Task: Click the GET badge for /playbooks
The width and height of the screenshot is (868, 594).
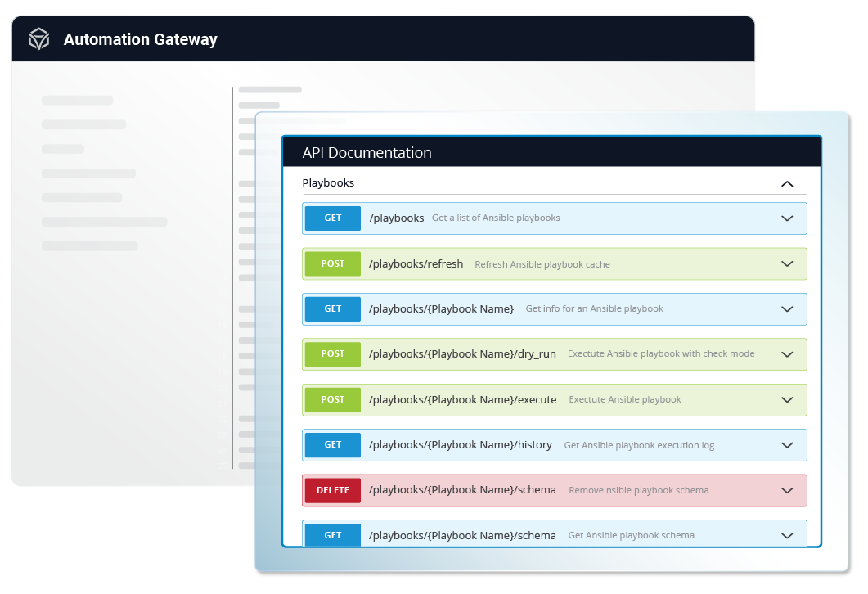Action: pyautogui.click(x=332, y=218)
